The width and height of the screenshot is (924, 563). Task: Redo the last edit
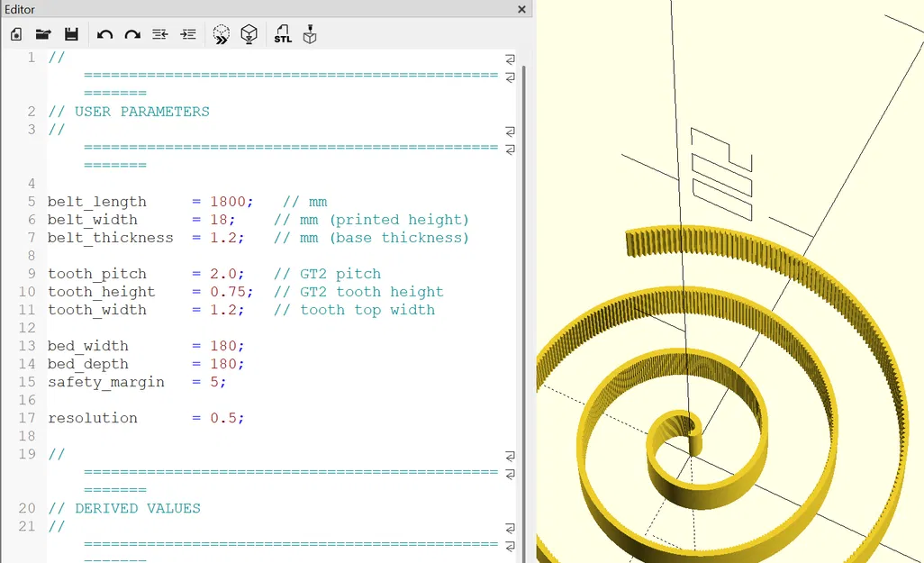tap(132, 35)
